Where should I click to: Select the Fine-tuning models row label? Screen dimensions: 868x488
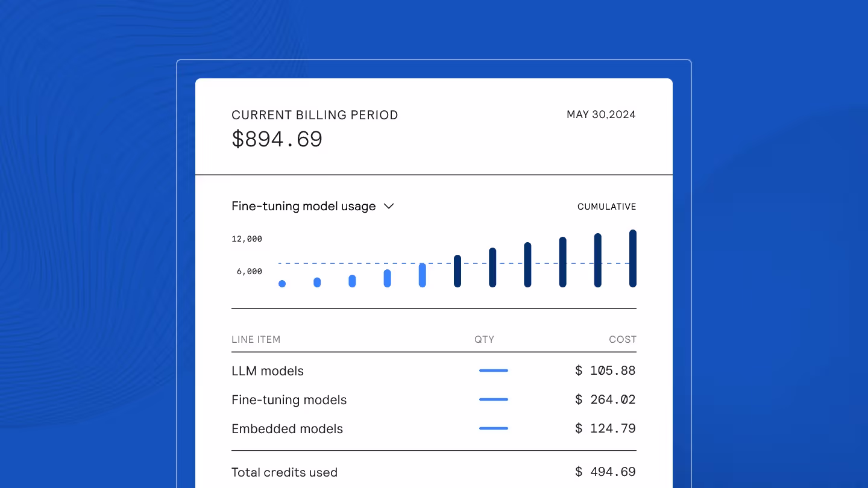(289, 400)
